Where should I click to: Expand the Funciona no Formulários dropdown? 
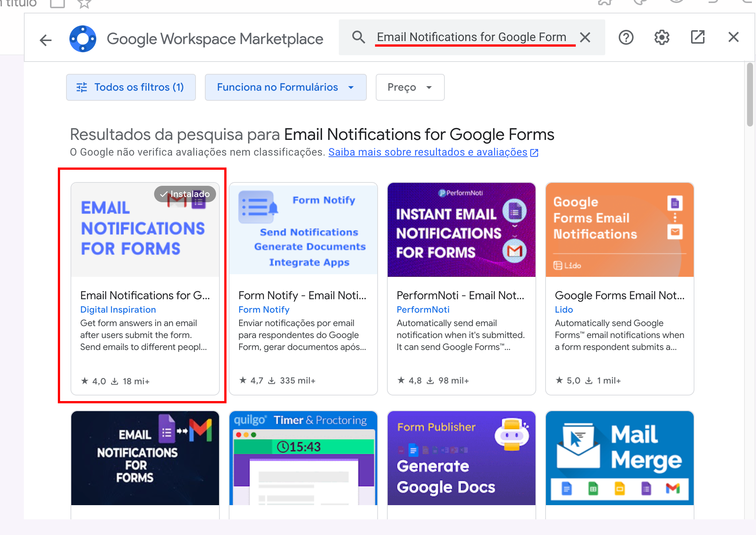point(285,87)
